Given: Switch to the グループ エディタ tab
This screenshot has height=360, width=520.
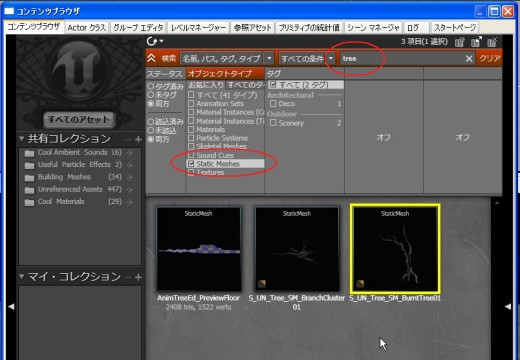Looking at the screenshot, I should [x=138, y=28].
